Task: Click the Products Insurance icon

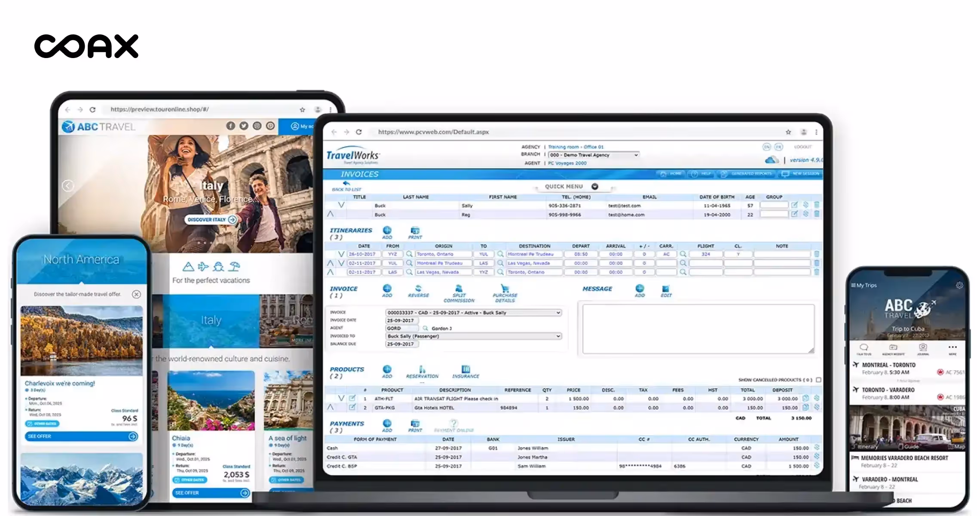Action: [465, 370]
